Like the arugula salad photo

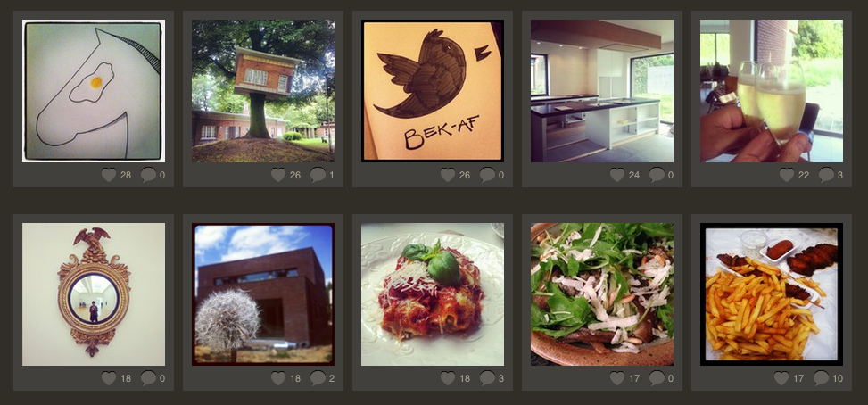(616, 378)
